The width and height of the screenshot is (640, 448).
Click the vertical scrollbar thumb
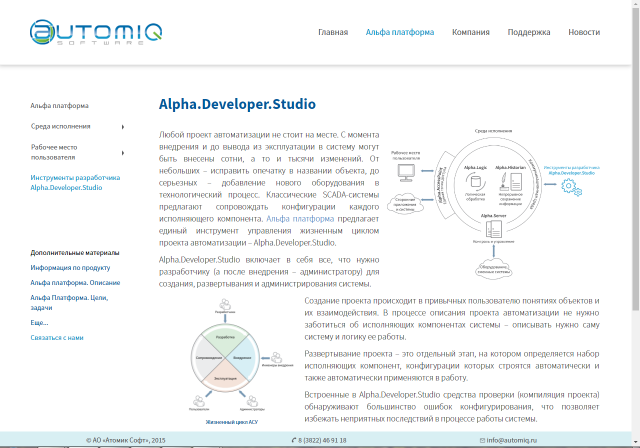click(636, 159)
